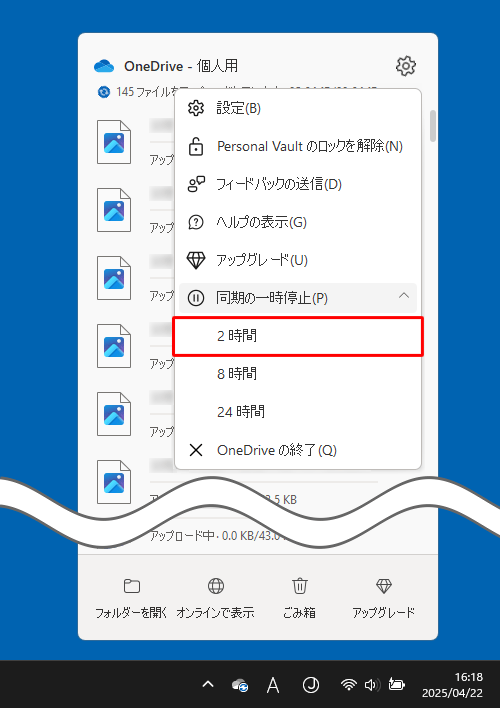Click the battery icon in tray
Image resolution: width=500 pixels, height=708 pixels.
tap(397, 685)
